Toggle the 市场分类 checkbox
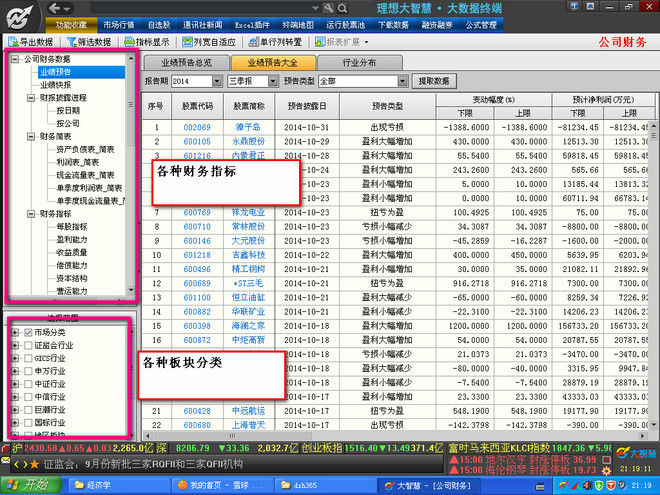The image size is (660, 495). click(28, 333)
